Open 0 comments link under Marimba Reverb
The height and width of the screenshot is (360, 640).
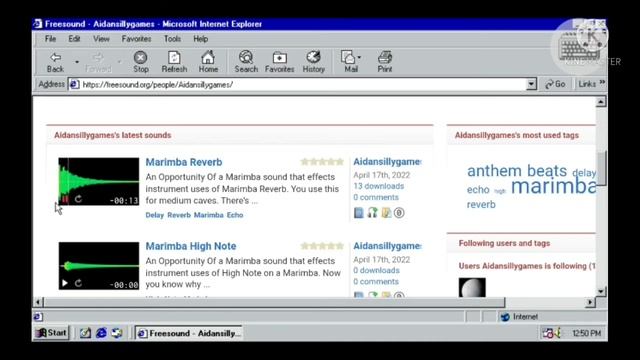click(x=376, y=198)
